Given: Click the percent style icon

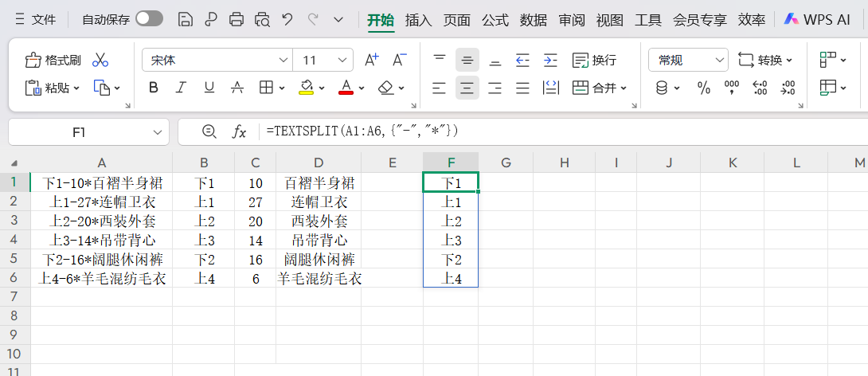Looking at the screenshot, I should [x=703, y=88].
